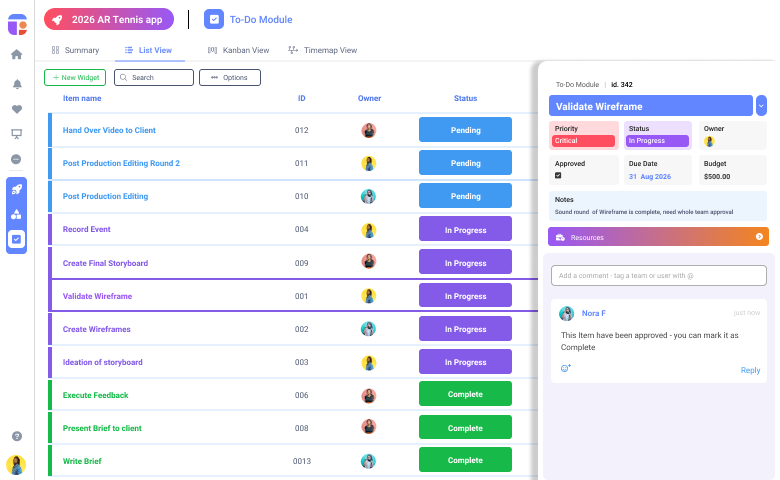Open the presentation screen icon in sidebar
The width and height of the screenshot is (780, 480).
[x=16, y=134]
